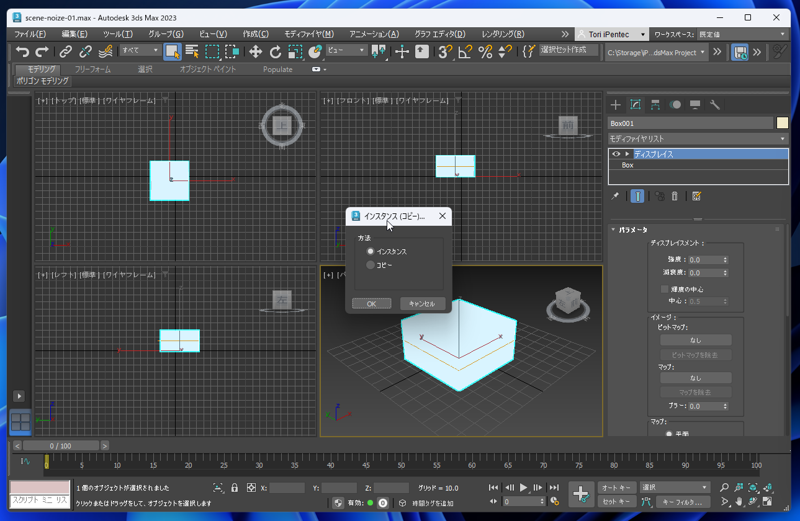Viewport: 800px width, 521px height.
Task: Click the Select and Place icon
Action: coord(315,52)
